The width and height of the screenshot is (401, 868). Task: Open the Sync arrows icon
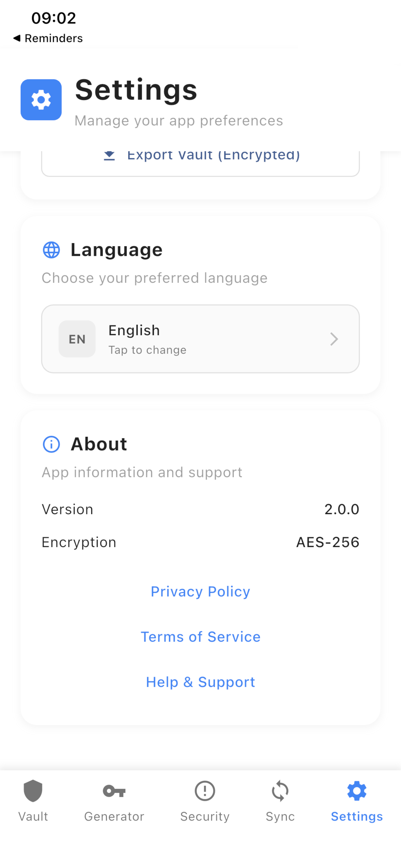tap(280, 790)
